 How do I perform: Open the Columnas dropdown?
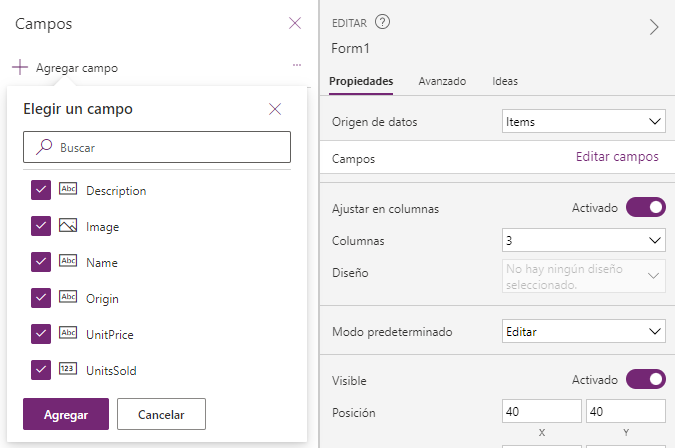tap(583, 240)
